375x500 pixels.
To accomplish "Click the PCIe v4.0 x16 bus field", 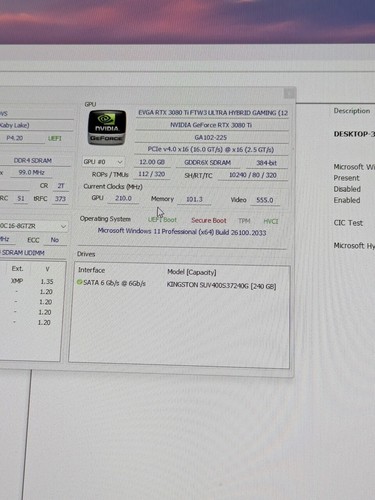I will pyautogui.click(x=211, y=149).
